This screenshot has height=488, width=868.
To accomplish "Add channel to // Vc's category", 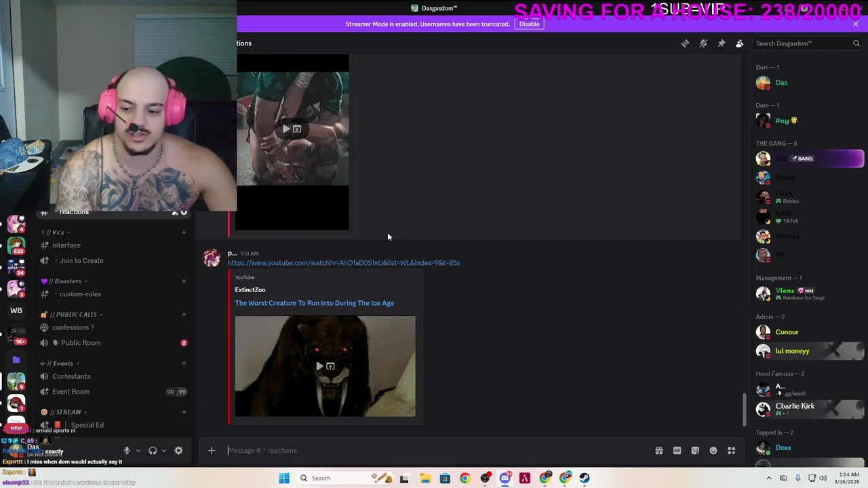I will 184,232.
